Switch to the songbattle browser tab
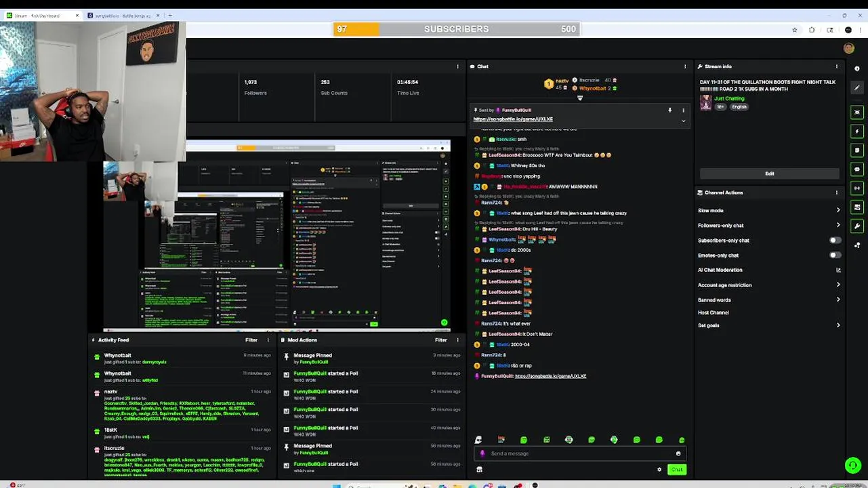This screenshot has height=488, width=868. coord(123,15)
